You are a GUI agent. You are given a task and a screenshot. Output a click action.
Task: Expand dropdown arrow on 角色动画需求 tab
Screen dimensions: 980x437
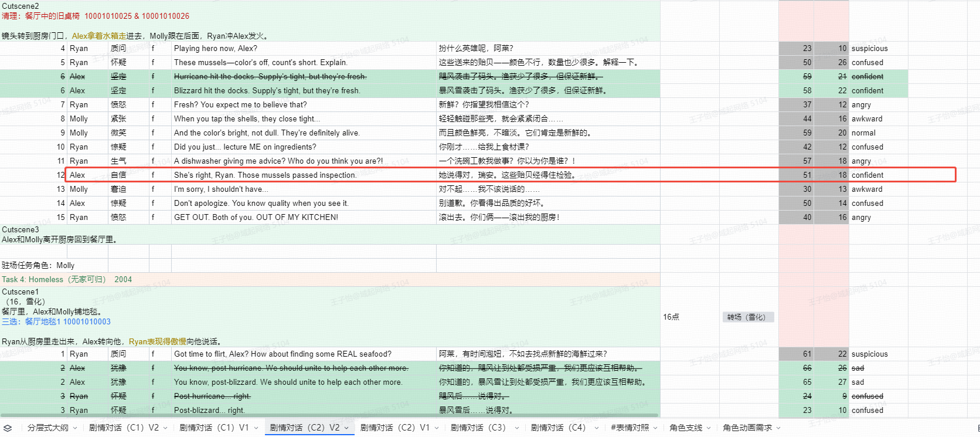click(778, 428)
